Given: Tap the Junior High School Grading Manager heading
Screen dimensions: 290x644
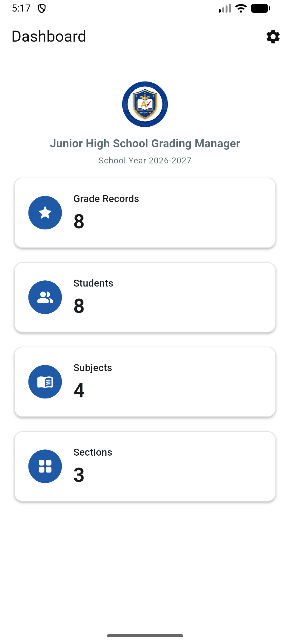Looking at the screenshot, I should point(145,144).
